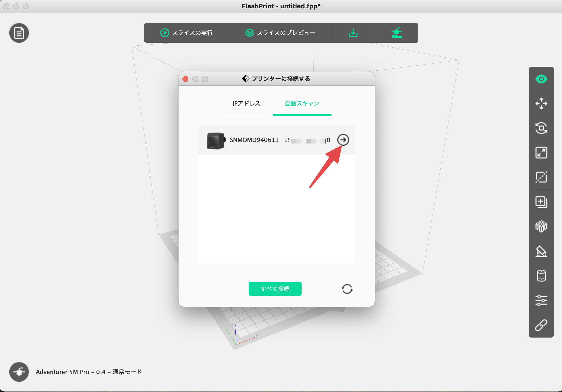The image size is (562, 392).
Task: Open the auto layout cubes tool
Action: click(541, 226)
